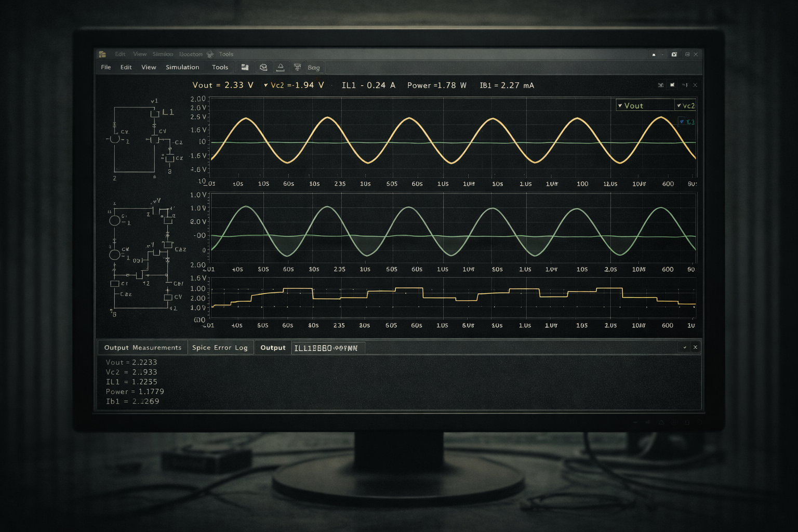
Task: Toggle the blue trace entry below the Vc2 legend
Action: click(686, 122)
